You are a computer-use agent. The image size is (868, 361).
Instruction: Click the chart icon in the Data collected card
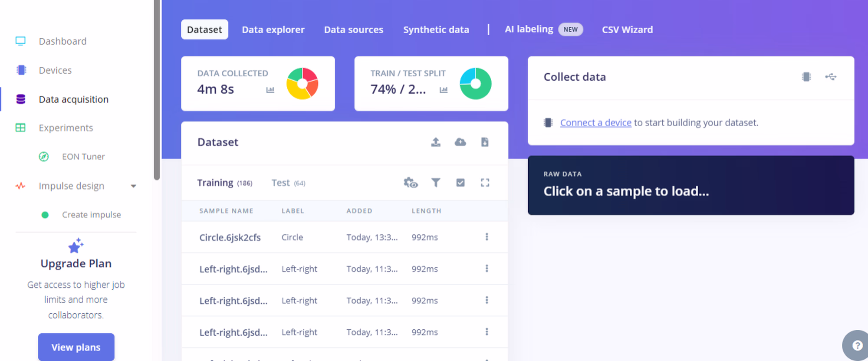tap(270, 90)
